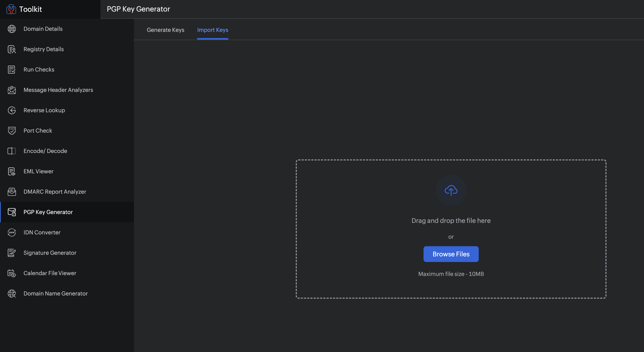644x352 pixels.
Task: Open the IDN Converter tool
Action: click(x=42, y=233)
